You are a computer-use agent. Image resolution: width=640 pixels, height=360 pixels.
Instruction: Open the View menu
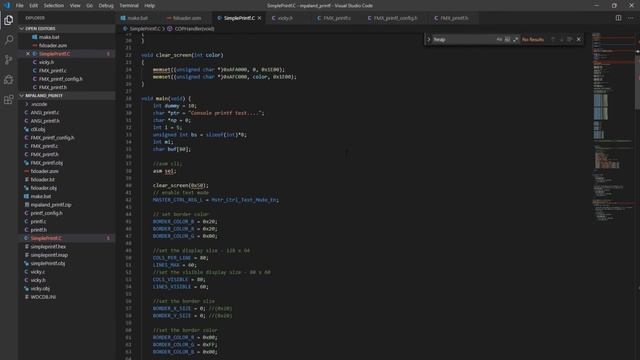point(75,6)
